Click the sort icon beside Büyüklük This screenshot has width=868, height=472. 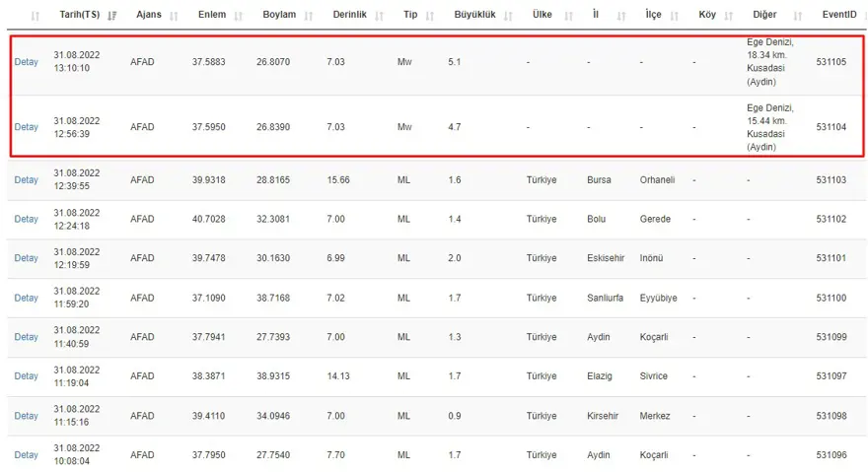click(509, 16)
